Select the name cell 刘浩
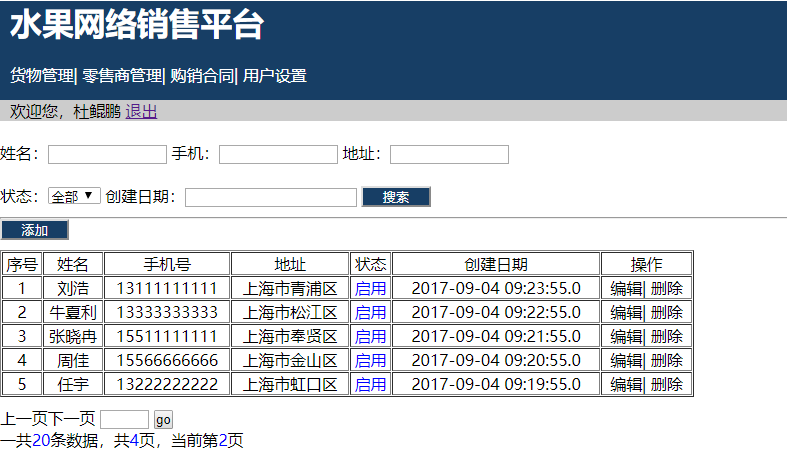 point(73,288)
